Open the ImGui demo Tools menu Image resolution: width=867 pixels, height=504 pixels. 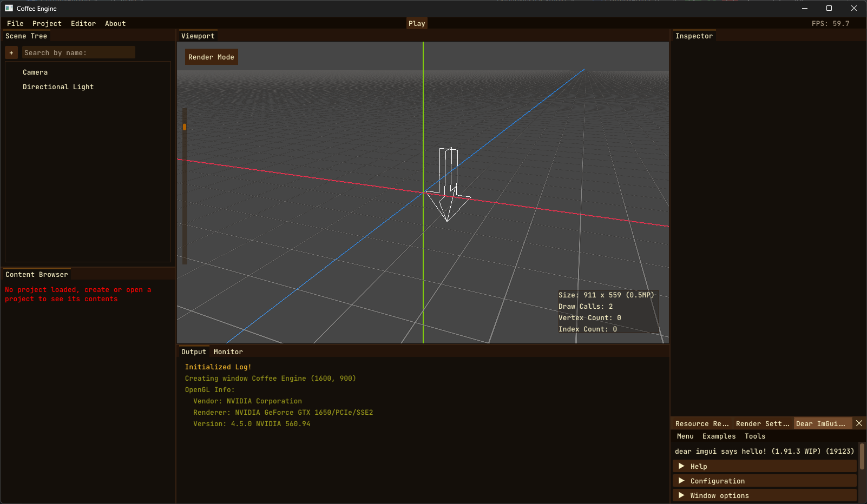click(x=755, y=436)
